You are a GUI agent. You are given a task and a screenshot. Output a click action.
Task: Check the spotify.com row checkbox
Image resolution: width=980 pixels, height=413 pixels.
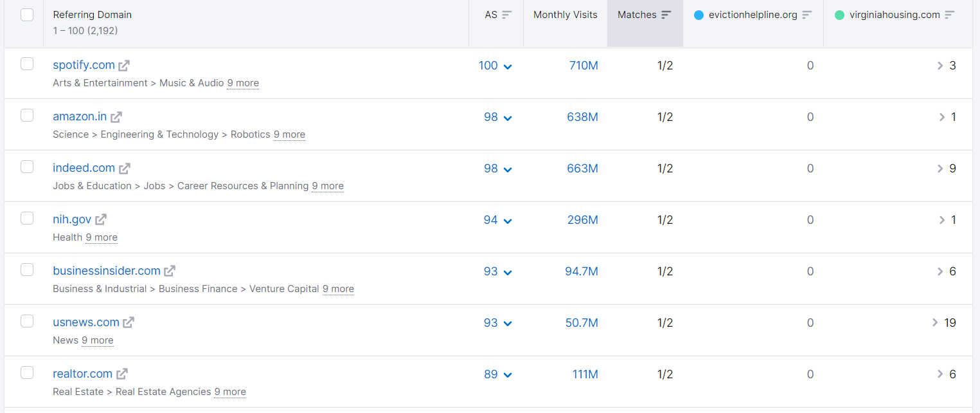[27, 64]
